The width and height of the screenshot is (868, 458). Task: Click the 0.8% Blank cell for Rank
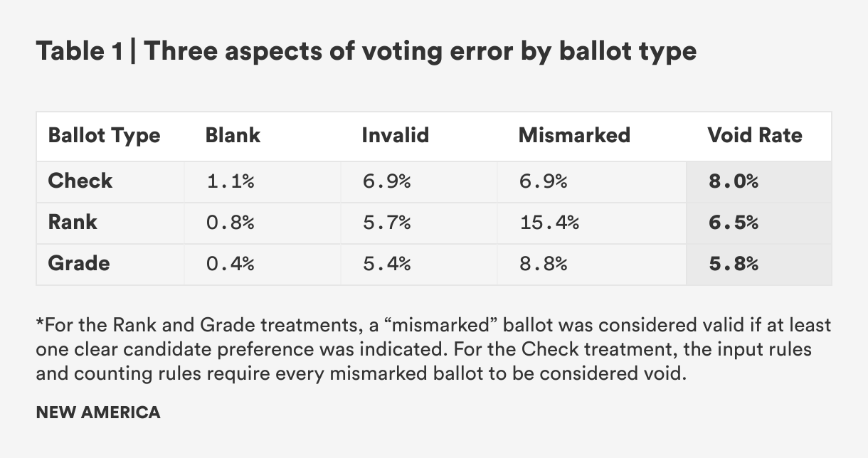[230, 223]
